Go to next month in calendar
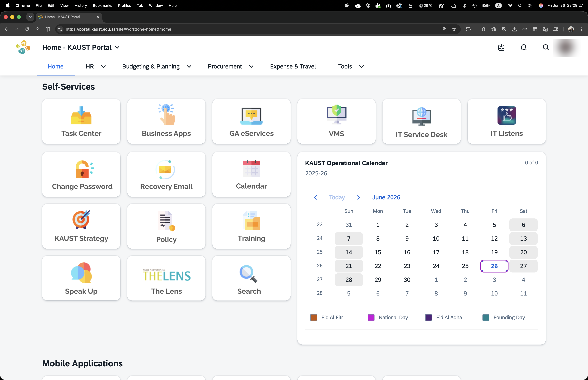The height and width of the screenshot is (380, 588). 358,197
